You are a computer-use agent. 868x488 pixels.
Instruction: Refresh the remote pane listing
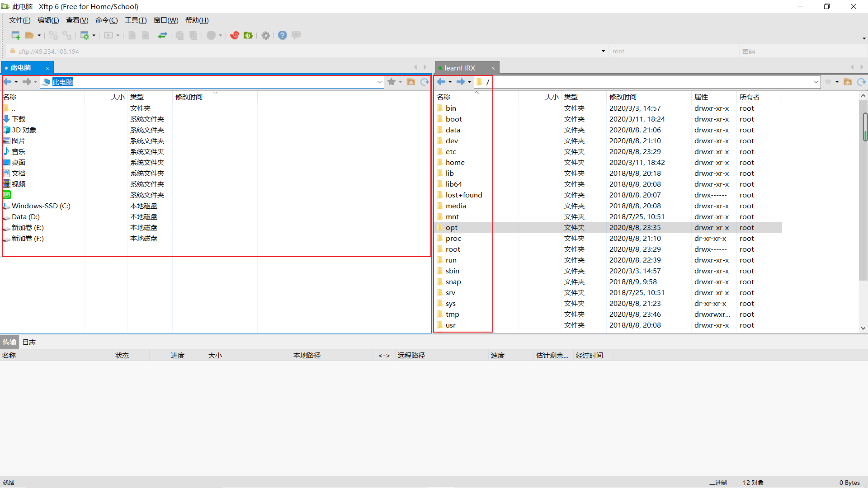coord(861,82)
